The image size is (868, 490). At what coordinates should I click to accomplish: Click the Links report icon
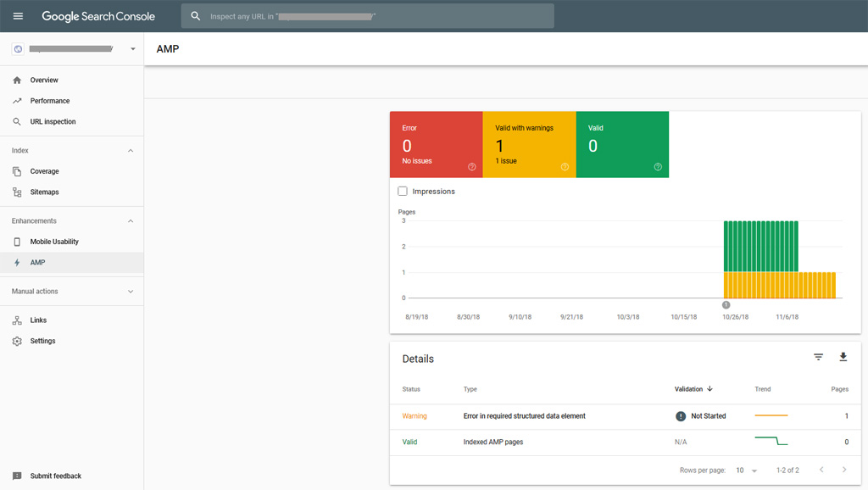[17, 320]
